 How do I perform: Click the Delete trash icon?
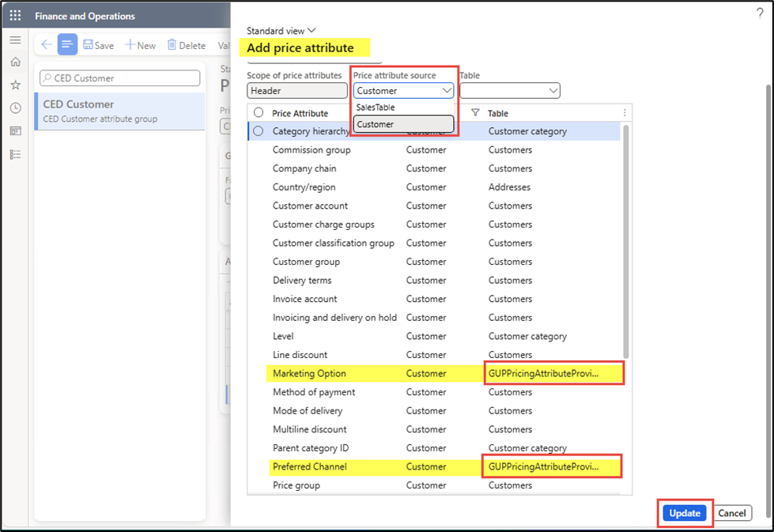click(x=172, y=45)
